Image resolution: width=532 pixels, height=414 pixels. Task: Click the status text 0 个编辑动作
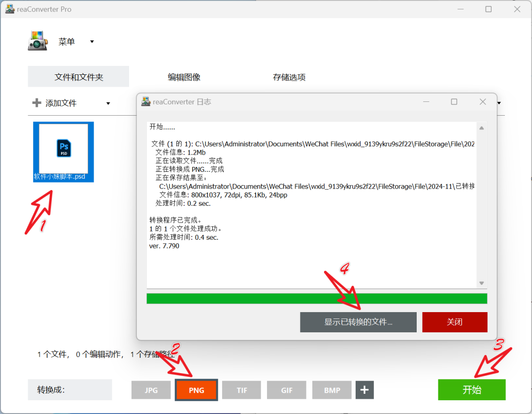98,354
